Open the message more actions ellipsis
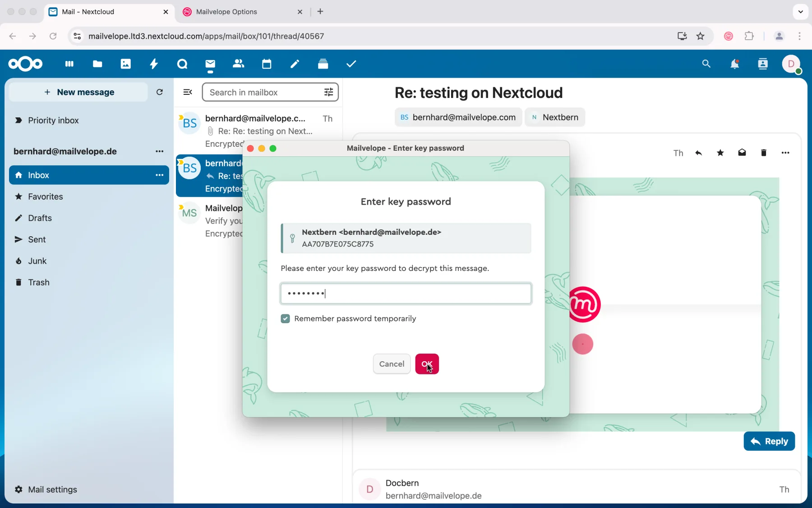Screen dimensions: 812x508 [x=785, y=153]
